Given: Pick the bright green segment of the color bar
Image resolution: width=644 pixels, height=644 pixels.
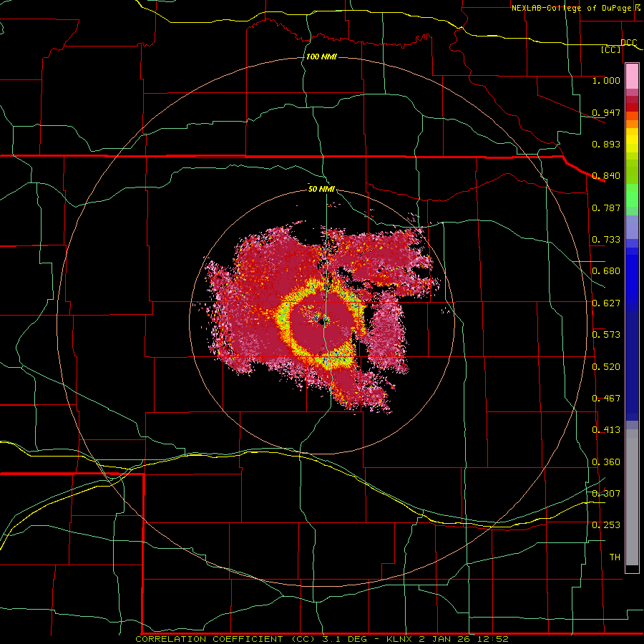Looking at the screenshot, I should [632, 195].
